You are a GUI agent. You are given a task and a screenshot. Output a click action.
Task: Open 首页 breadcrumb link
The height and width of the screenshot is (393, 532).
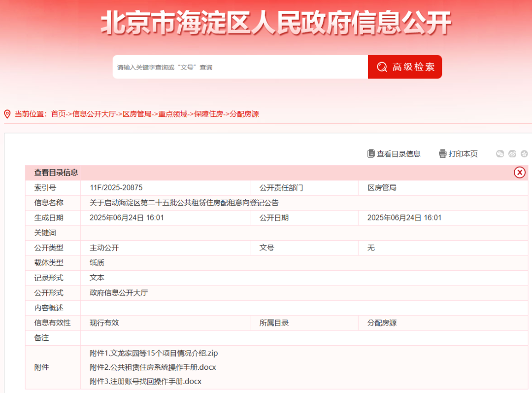point(58,114)
